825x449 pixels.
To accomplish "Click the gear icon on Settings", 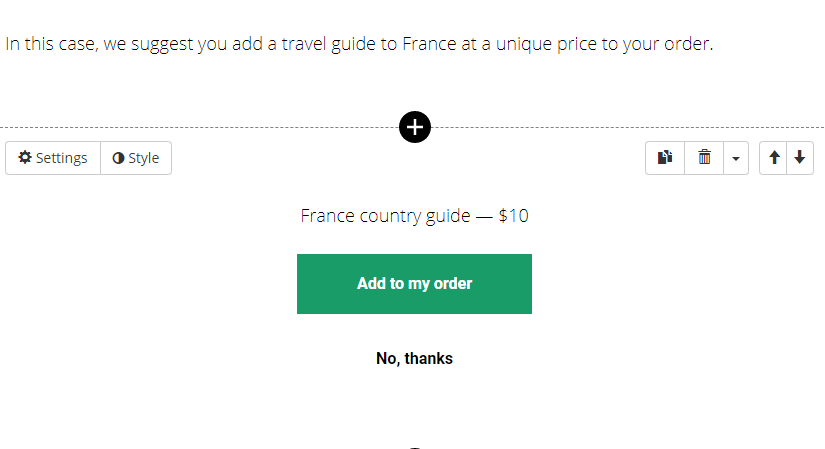I will click(25, 157).
